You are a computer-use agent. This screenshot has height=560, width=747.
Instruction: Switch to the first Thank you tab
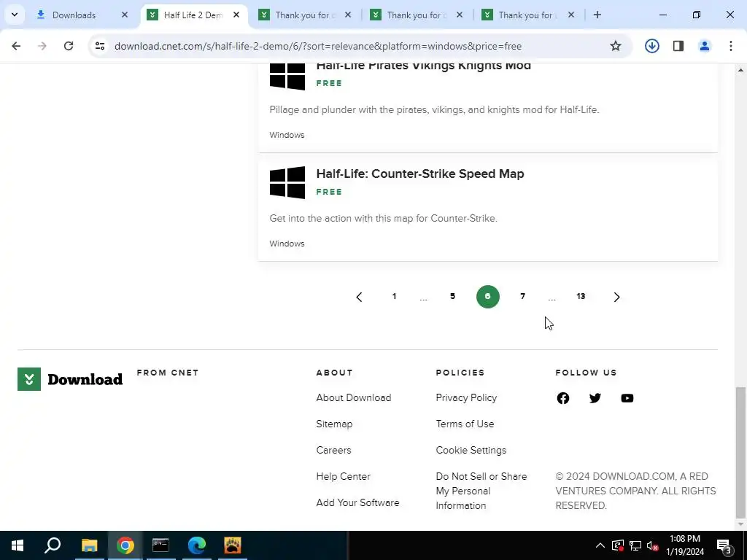[305, 15]
